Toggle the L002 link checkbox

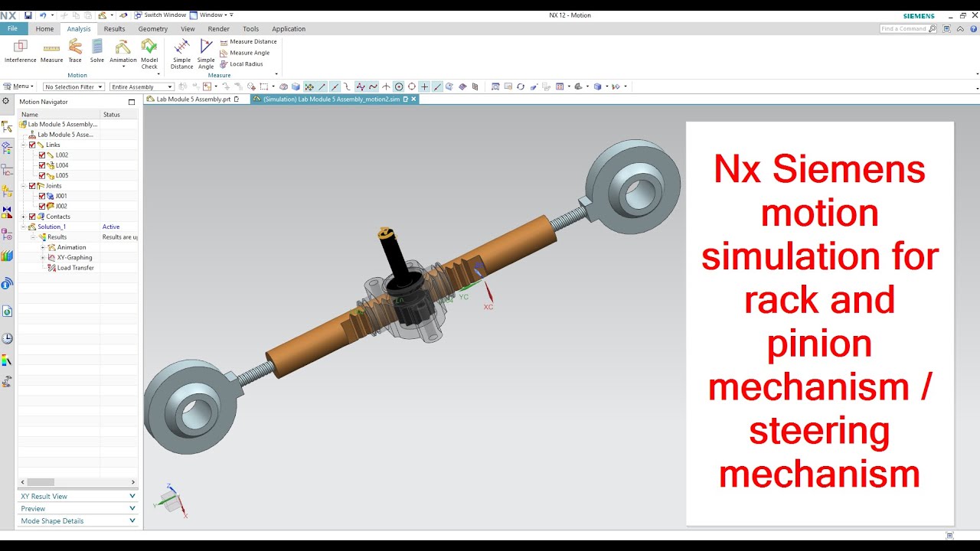42,155
